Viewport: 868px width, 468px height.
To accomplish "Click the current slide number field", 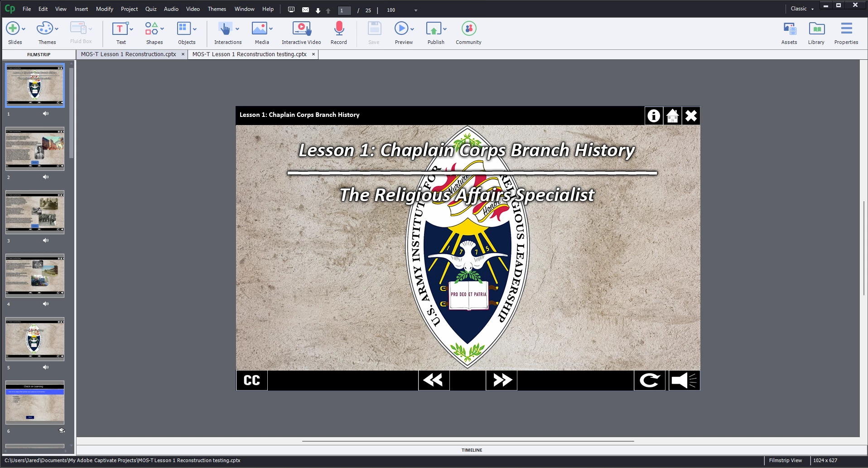I will coord(344,10).
